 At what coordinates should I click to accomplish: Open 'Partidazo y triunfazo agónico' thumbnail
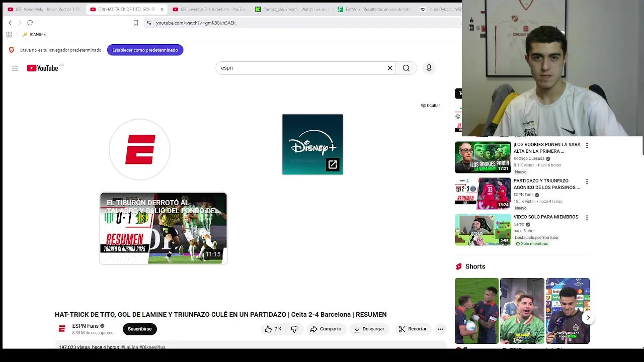pos(483,194)
